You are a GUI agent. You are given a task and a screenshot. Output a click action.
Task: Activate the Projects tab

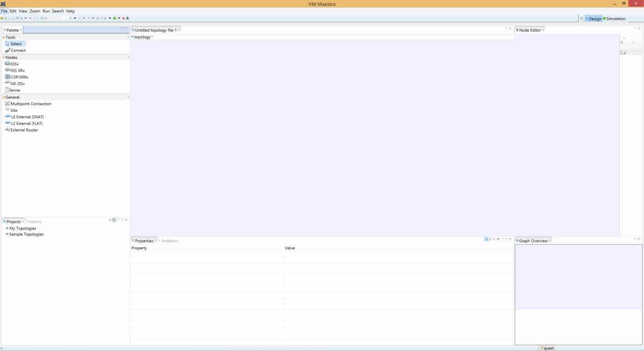[13, 222]
